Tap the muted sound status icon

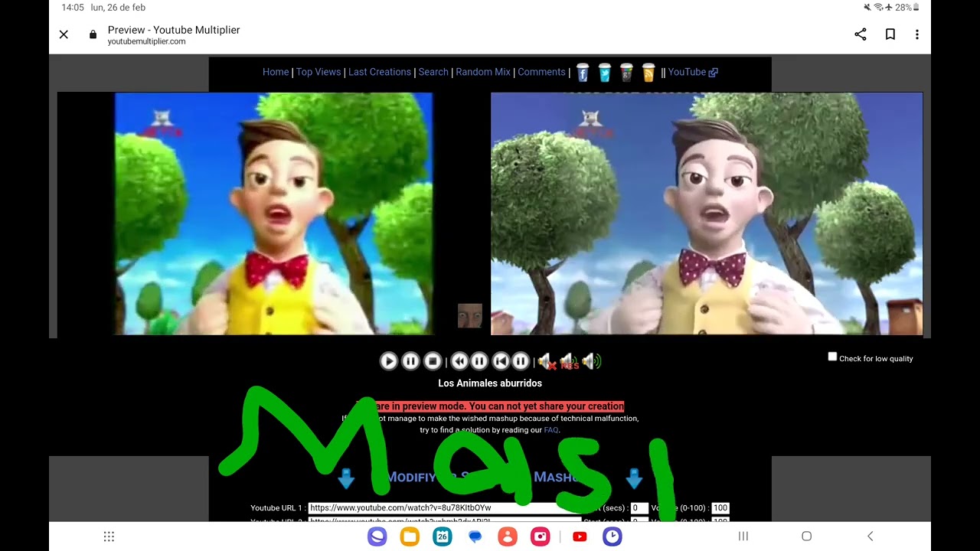[867, 7]
